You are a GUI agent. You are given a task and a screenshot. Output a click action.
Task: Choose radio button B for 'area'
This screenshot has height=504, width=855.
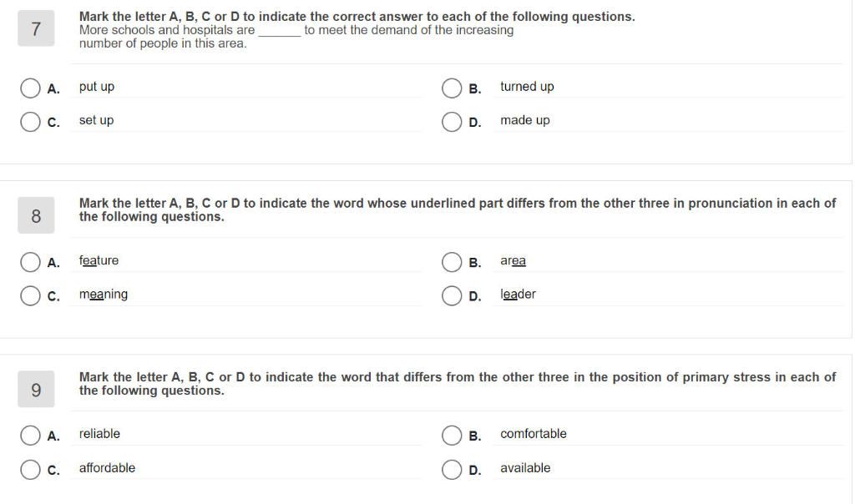pos(452,262)
